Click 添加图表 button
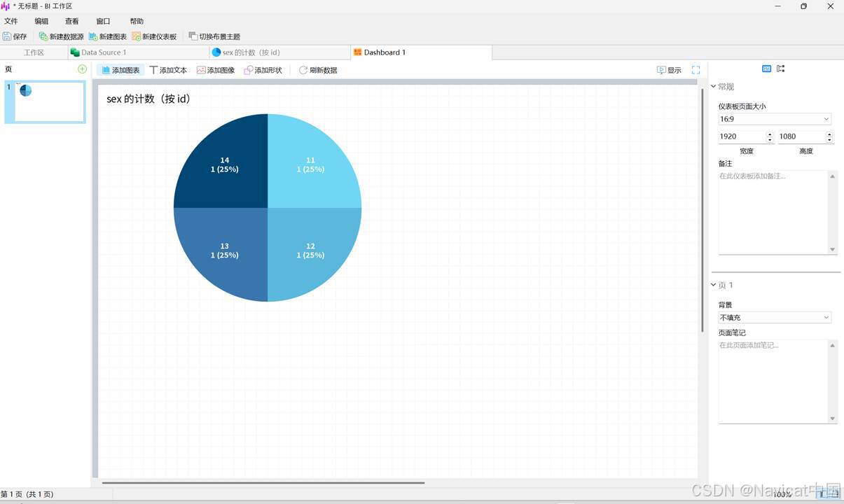This screenshot has height=504, width=844. (x=120, y=70)
